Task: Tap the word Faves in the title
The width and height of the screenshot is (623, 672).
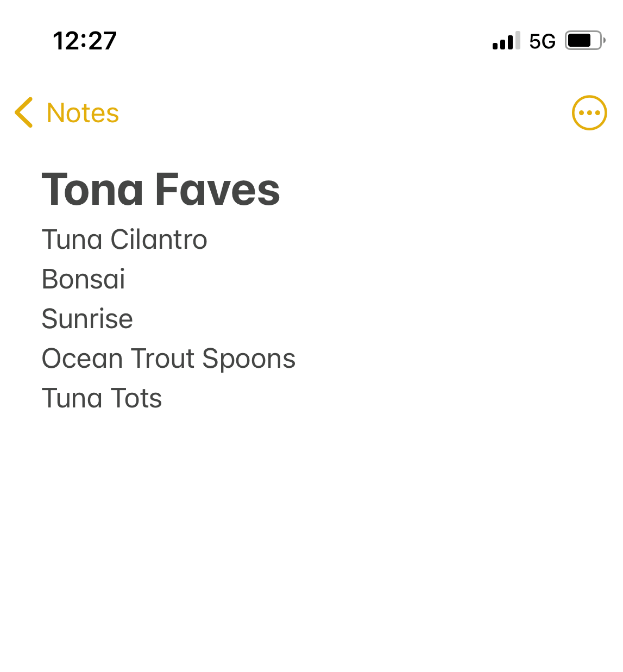Action: point(218,190)
